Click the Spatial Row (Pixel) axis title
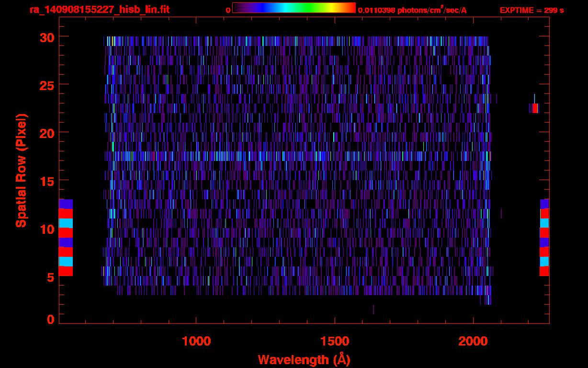This screenshot has height=368, width=588. coord(21,170)
